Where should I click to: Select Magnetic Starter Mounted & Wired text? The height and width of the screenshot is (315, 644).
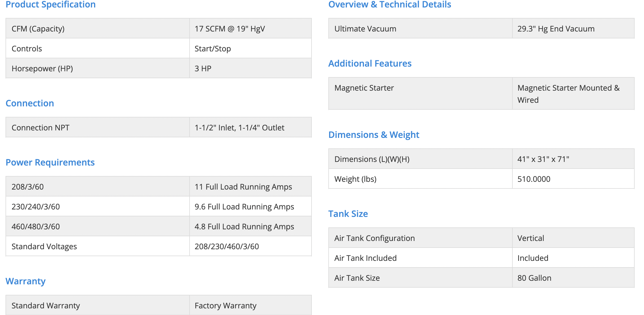pos(568,94)
